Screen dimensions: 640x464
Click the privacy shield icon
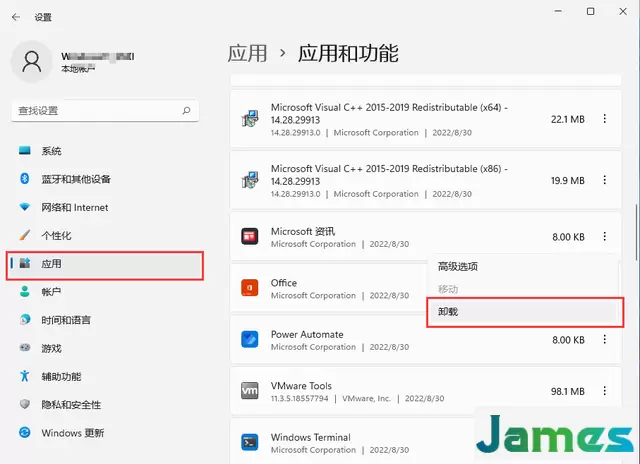pyautogui.click(x=25, y=404)
